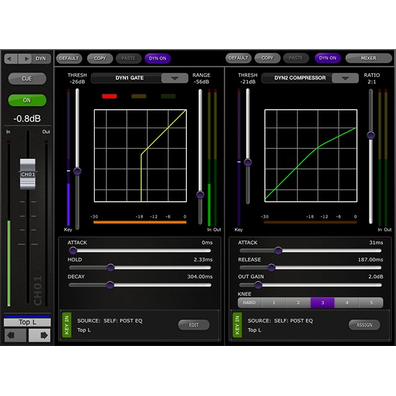This screenshot has height=396, width=396.
Task: Go to next channel with top-right arrow
Action: pyautogui.click(x=25, y=59)
